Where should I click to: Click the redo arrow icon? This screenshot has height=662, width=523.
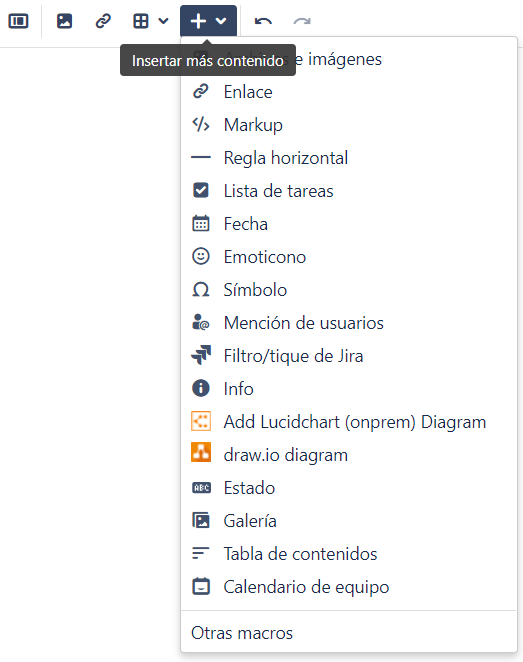[302, 21]
